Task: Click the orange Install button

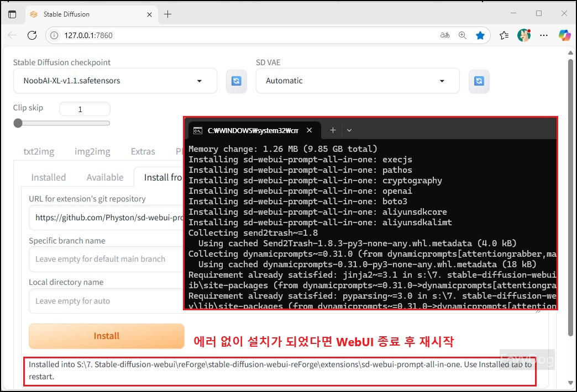Action: pos(106,336)
